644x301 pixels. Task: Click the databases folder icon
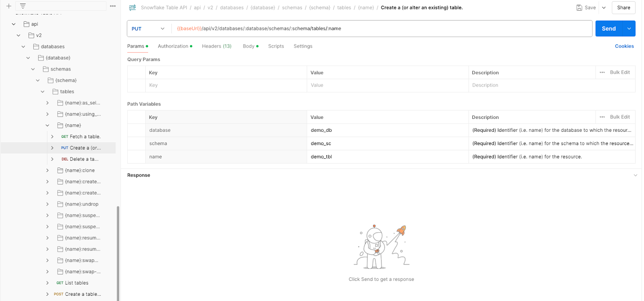(36, 47)
